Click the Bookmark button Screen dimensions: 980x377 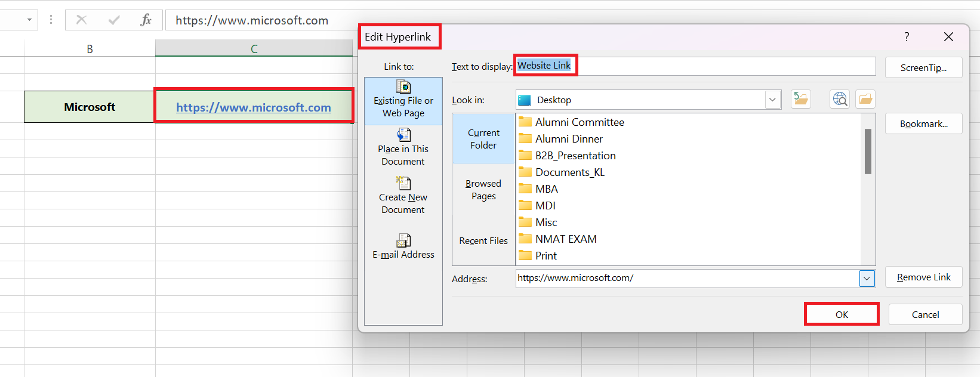[x=924, y=123]
